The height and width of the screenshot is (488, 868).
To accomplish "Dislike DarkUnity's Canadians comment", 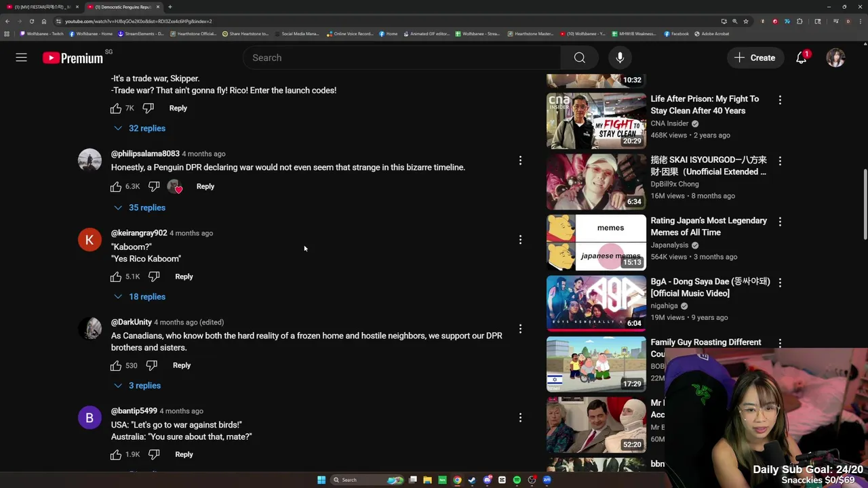I will click(x=151, y=365).
